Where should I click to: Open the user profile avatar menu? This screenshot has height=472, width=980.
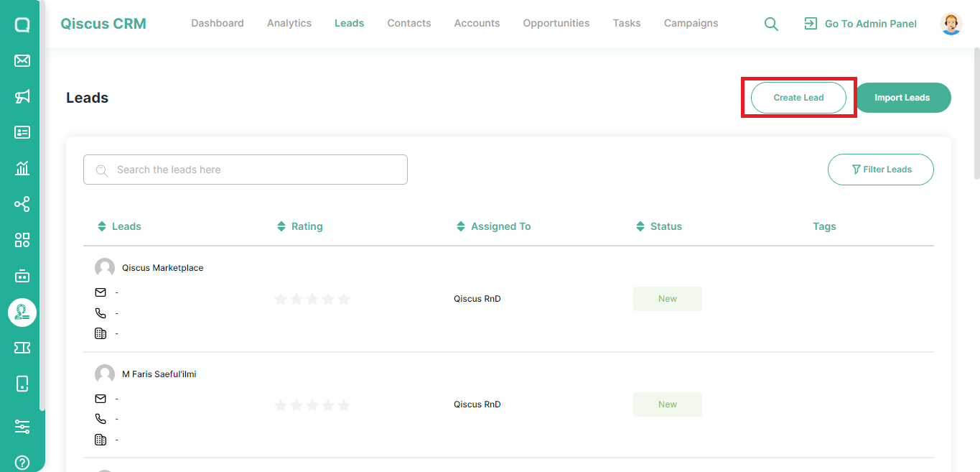point(951,24)
